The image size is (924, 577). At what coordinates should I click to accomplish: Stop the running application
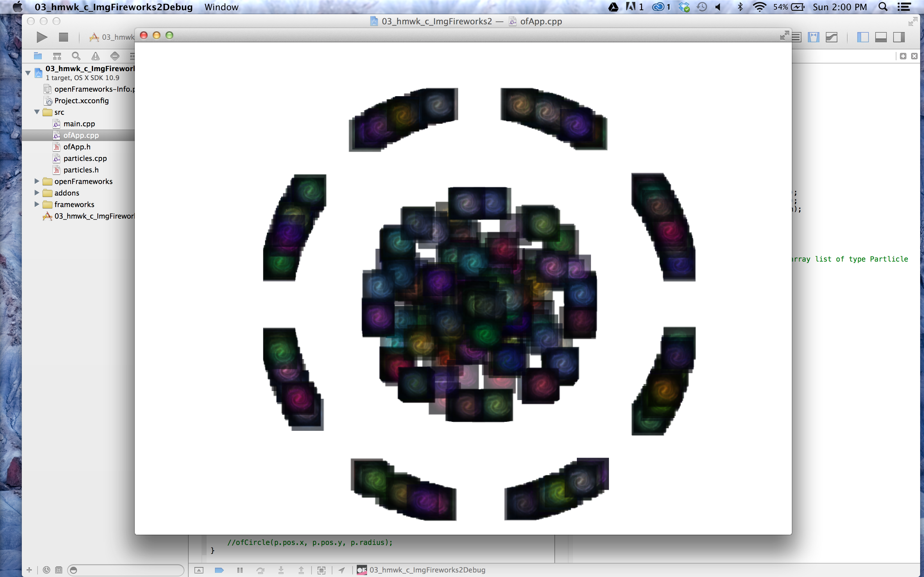point(64,38)
